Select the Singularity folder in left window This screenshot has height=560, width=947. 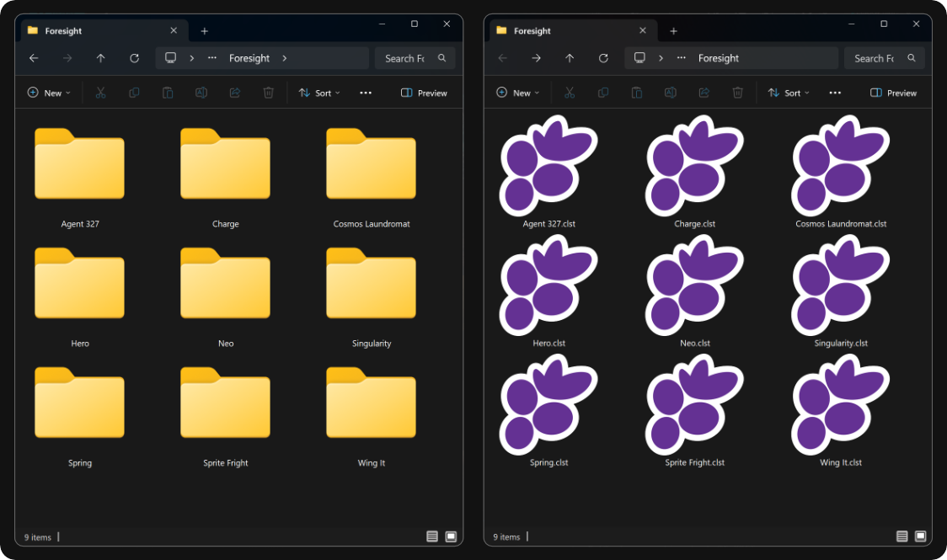[371, 283]
